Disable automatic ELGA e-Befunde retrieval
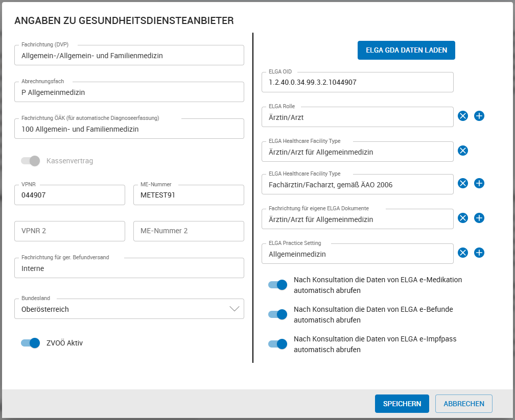Screen dimensions: 515x420 [277, 314]
